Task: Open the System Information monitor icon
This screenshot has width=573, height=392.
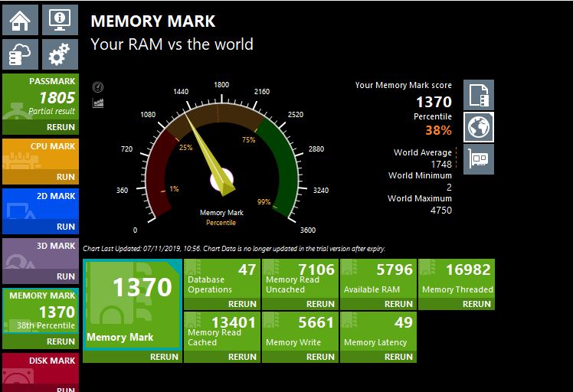Action: coord(60,20)
